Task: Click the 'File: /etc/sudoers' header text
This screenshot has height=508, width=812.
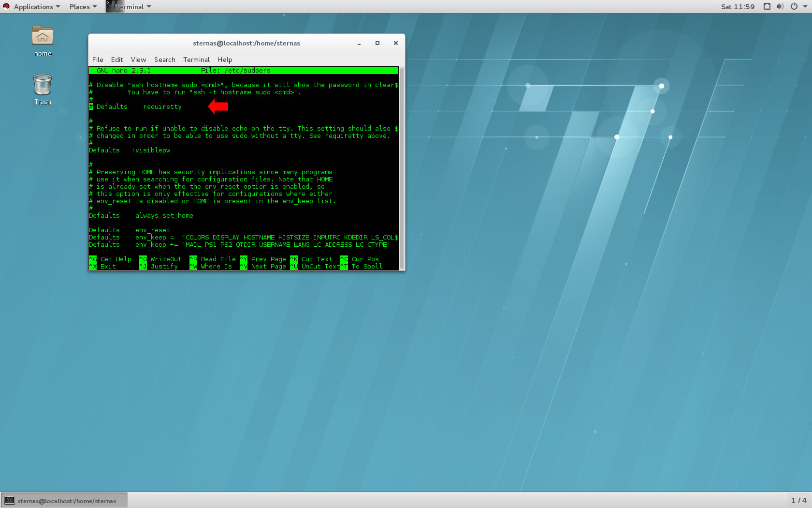Action: click(x=236, y=70)
